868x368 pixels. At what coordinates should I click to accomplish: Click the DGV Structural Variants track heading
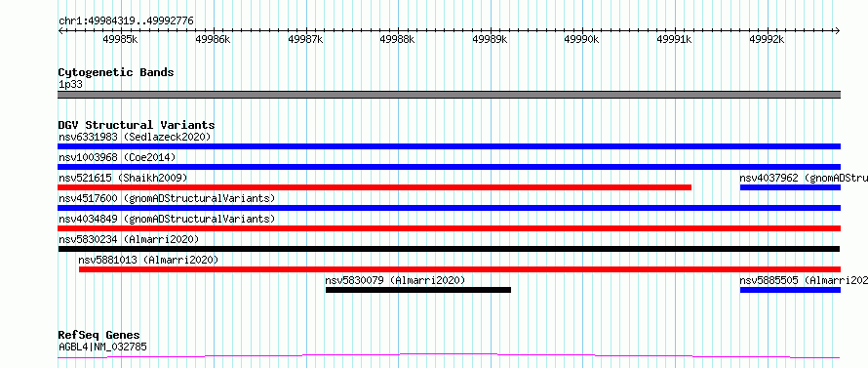(x=137, y=125)
